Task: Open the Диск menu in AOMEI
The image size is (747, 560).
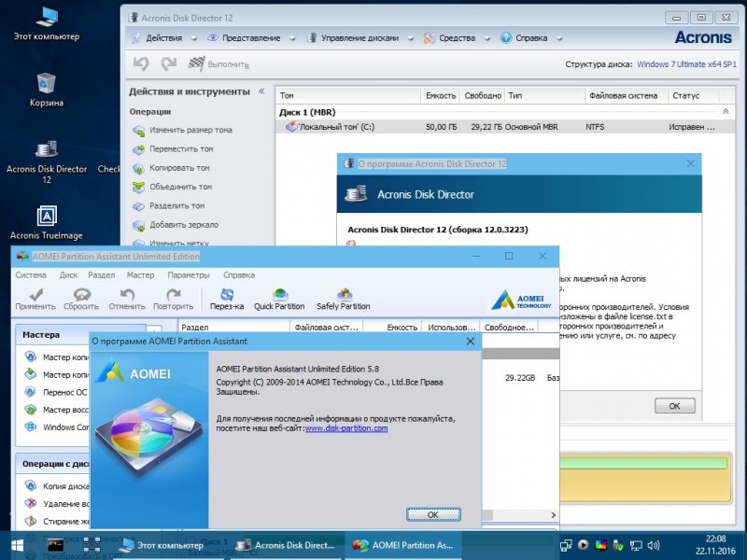Action: (68, 275)
